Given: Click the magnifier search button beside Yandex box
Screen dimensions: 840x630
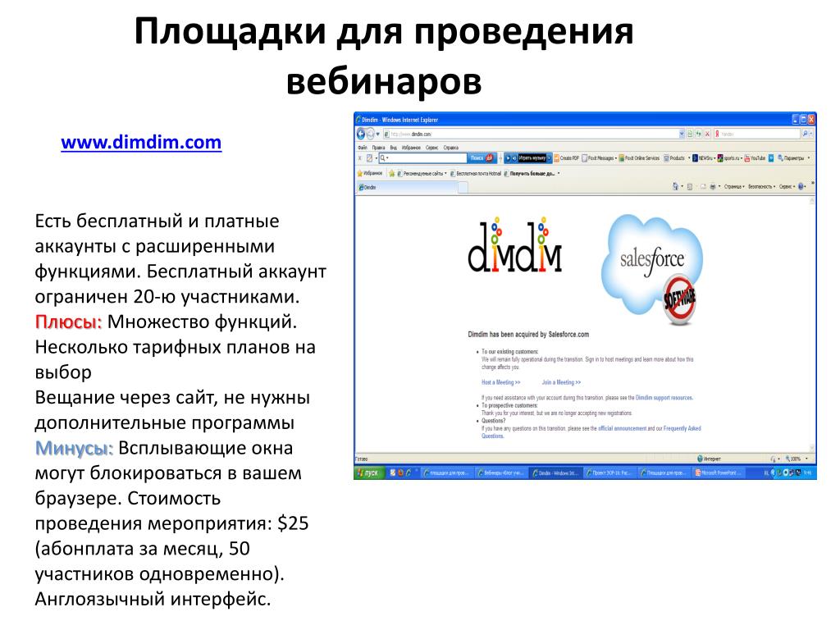Looking at the screenshot, I should 805,134.
